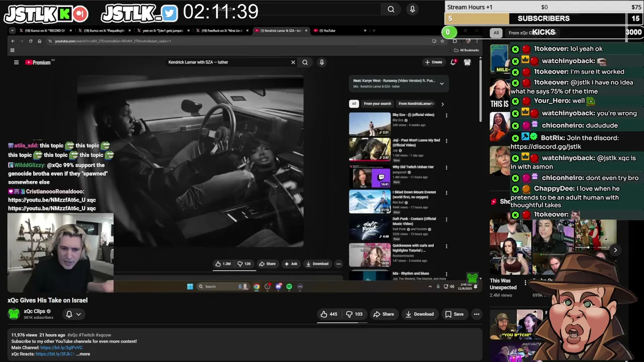This screenshot has width=644, height=362.
Task: Click the YouTube Premium logo
Action: click(x=38, y=62)
